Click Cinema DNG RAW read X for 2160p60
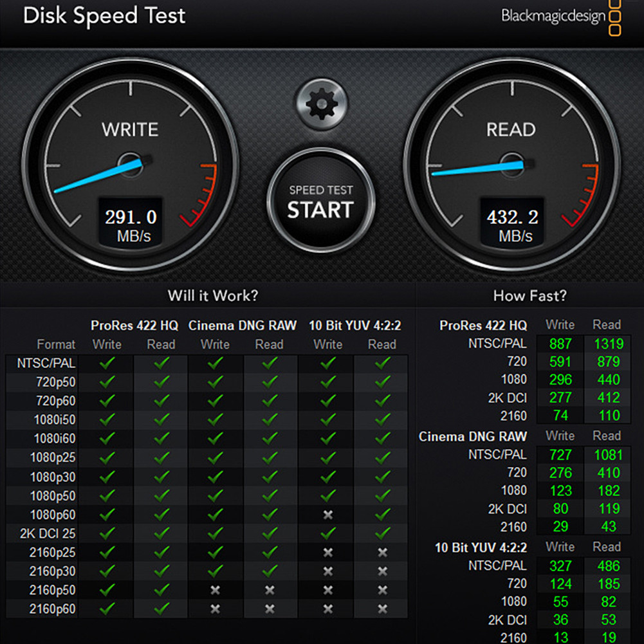The width and height of the screenshot is (644, 644). click(x=269, y=608)
